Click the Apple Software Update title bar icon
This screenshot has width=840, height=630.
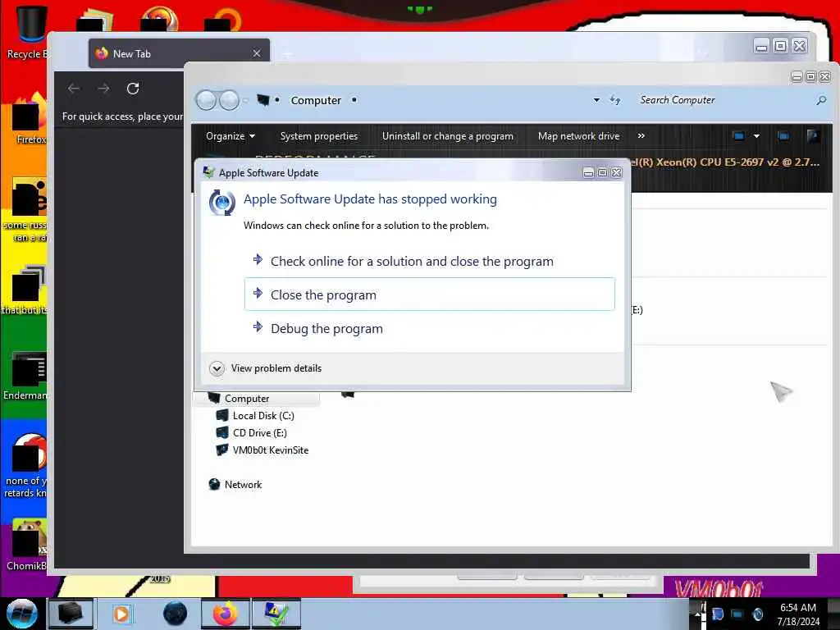209,172
